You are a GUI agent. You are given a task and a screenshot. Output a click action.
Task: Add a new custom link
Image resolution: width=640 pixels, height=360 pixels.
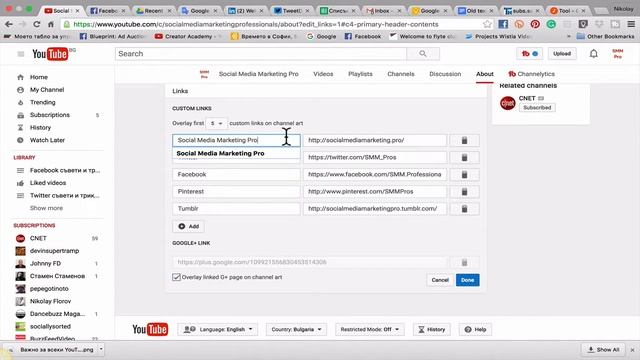[x=189, y=226]
